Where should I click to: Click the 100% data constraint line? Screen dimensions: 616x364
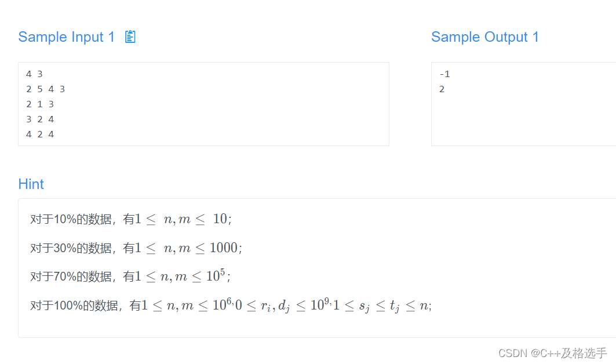click(231, 305)
